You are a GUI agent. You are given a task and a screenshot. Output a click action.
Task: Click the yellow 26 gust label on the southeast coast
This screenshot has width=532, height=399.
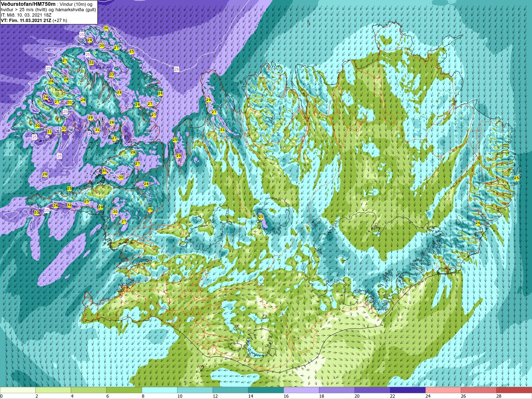tap(478, 223)
